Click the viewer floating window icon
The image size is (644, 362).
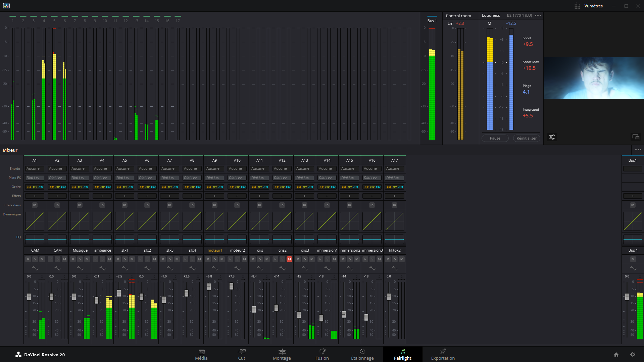click(x=636, y=137)
